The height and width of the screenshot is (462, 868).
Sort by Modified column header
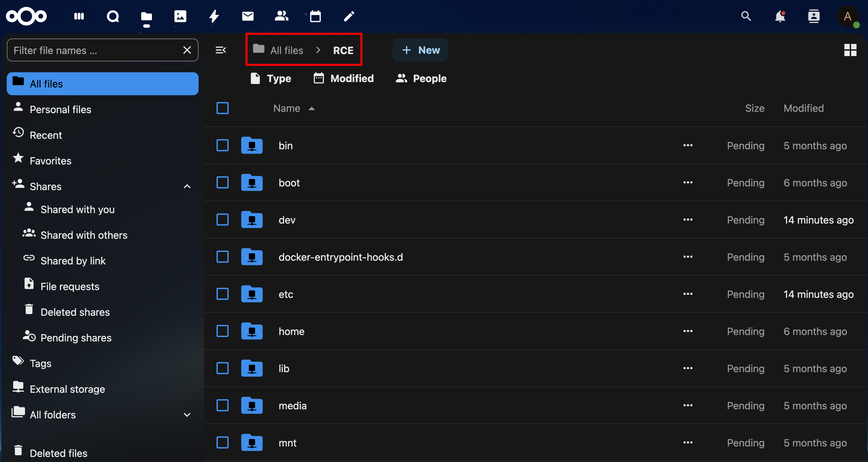click(803, 108)
